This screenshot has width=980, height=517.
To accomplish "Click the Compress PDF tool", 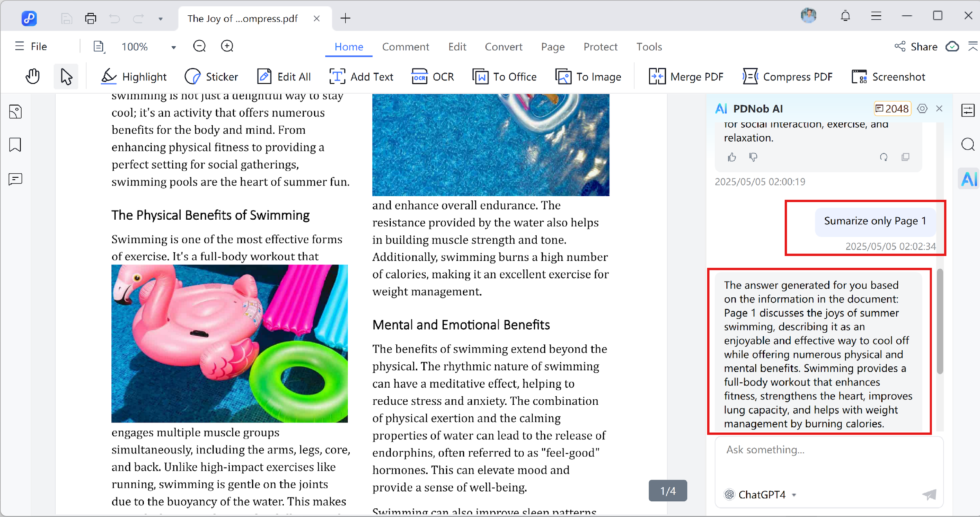I will pyautogui.click(x=788, y=76).
